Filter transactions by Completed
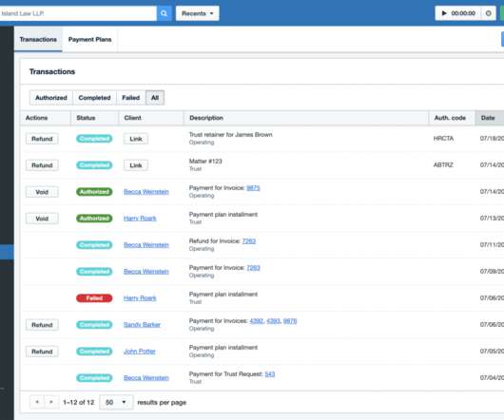This screenshot has width=504, height=420. coord(94,98)
